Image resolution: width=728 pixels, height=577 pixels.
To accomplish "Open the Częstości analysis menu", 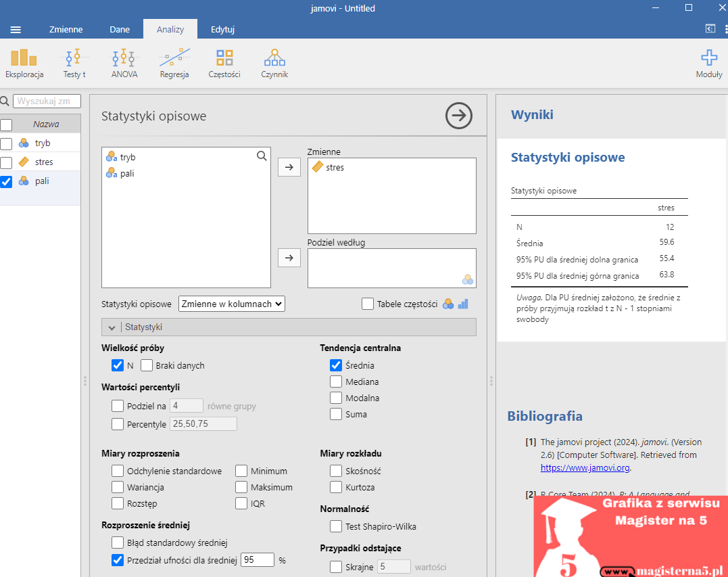I will tap(224, 64).
